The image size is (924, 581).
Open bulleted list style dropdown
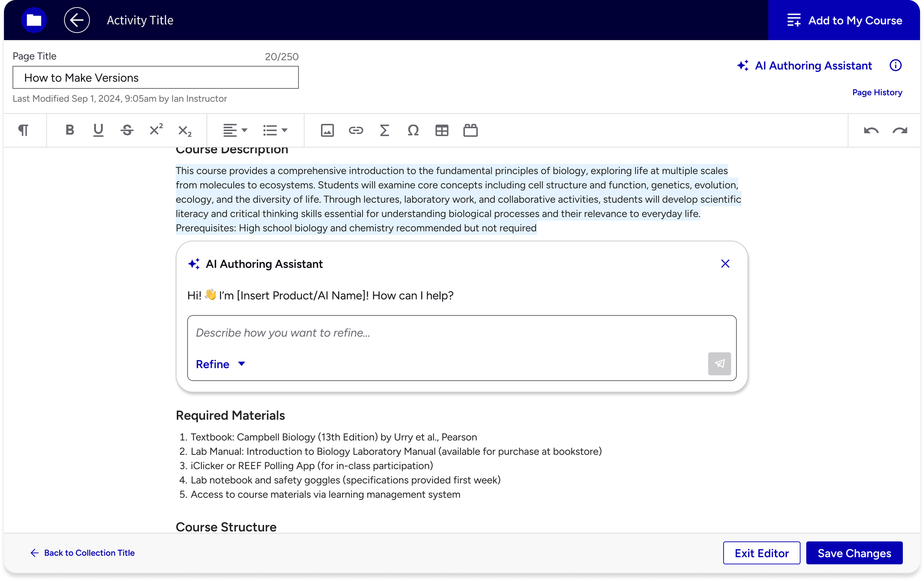275,130
